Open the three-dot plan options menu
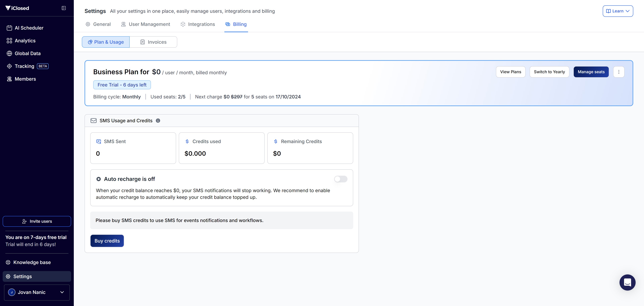 pyautogui.click(x=619, y=72)
